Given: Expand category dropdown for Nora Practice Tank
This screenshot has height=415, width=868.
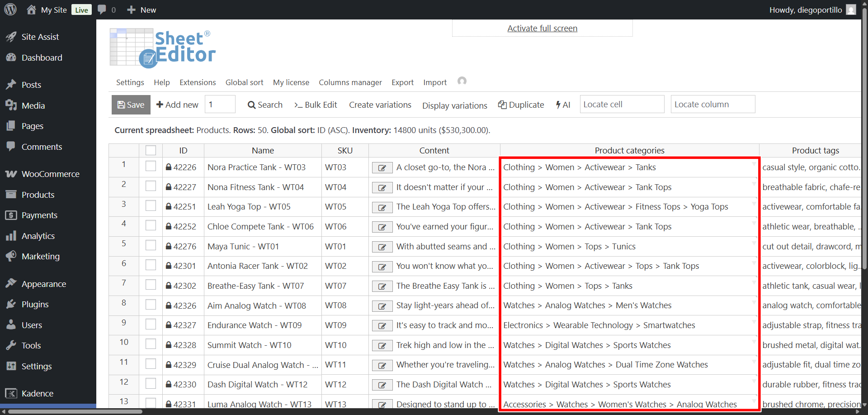Looking at the screenshot, I should click(x=754, y=163).
